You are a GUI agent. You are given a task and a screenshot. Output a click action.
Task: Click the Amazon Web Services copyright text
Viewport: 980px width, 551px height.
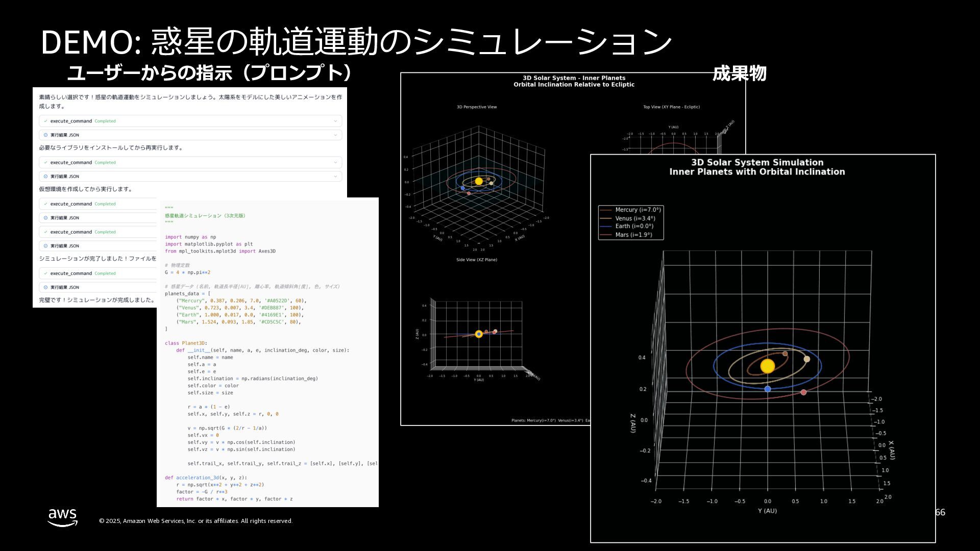195,521
